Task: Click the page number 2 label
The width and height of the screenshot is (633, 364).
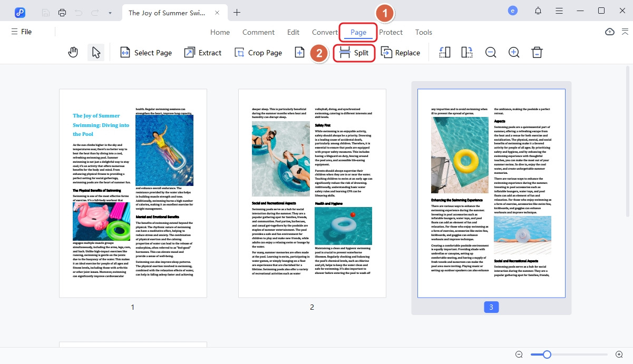Action: (312, 307)
